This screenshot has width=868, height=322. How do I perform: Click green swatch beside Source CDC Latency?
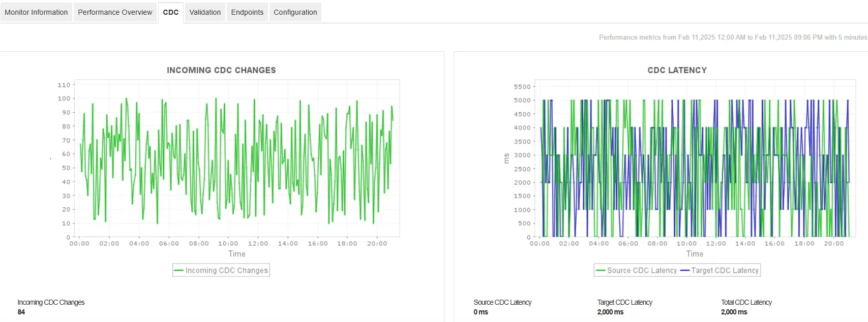click(x=601, y=270)
